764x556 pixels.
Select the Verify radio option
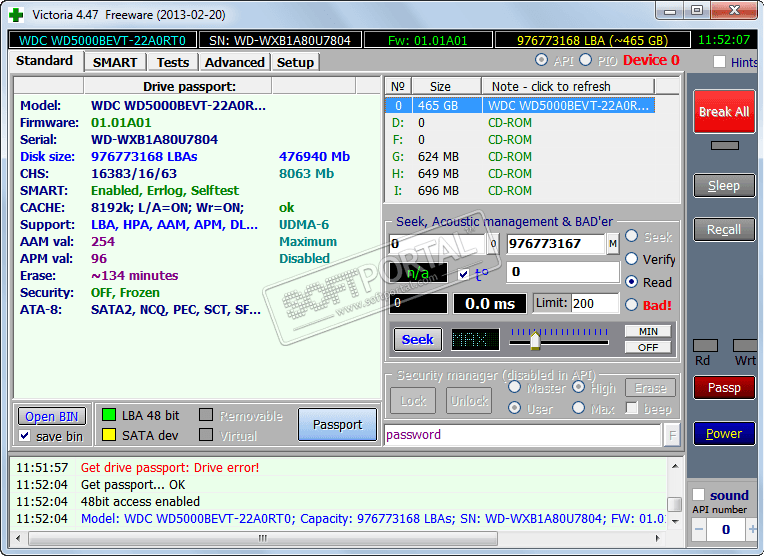click(x=631, y=259)
